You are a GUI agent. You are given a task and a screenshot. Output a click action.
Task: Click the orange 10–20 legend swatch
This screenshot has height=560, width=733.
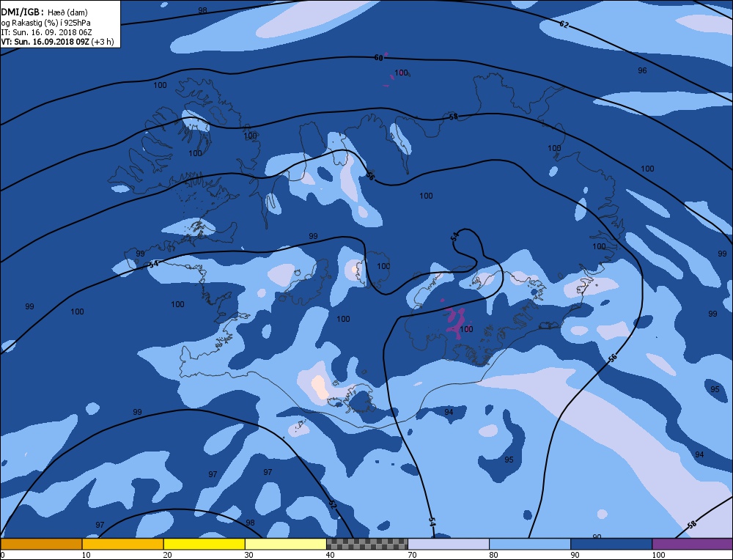(123, 544)
